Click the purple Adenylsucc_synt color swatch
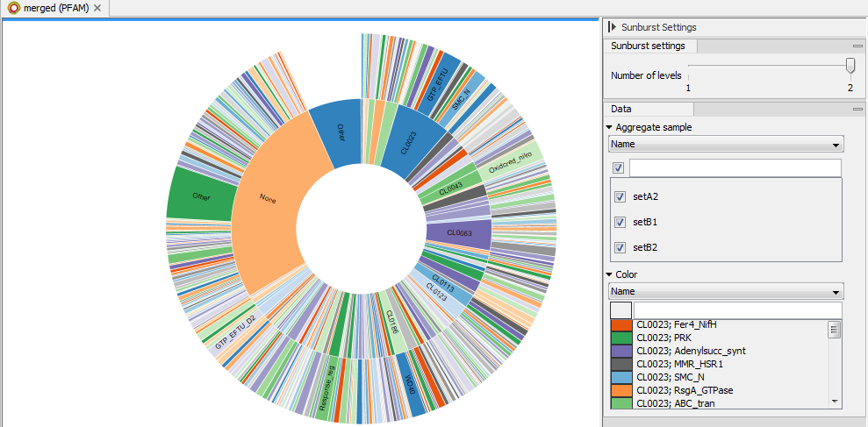The image size is (868, 427). click(x=621, y=352)
